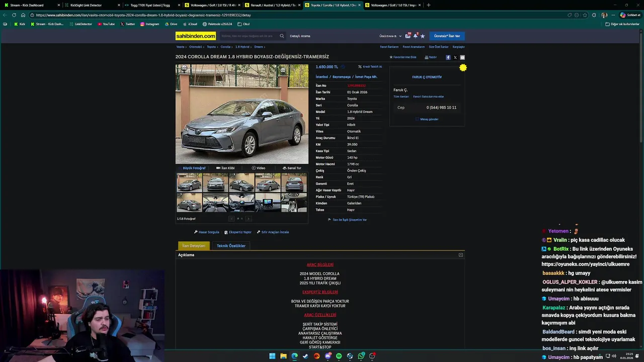
Task: Open Twitter bookmark
Action: [128, 24]
